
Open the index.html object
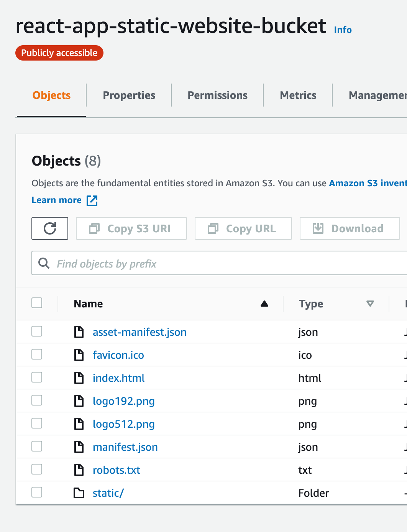pos(119,378)
